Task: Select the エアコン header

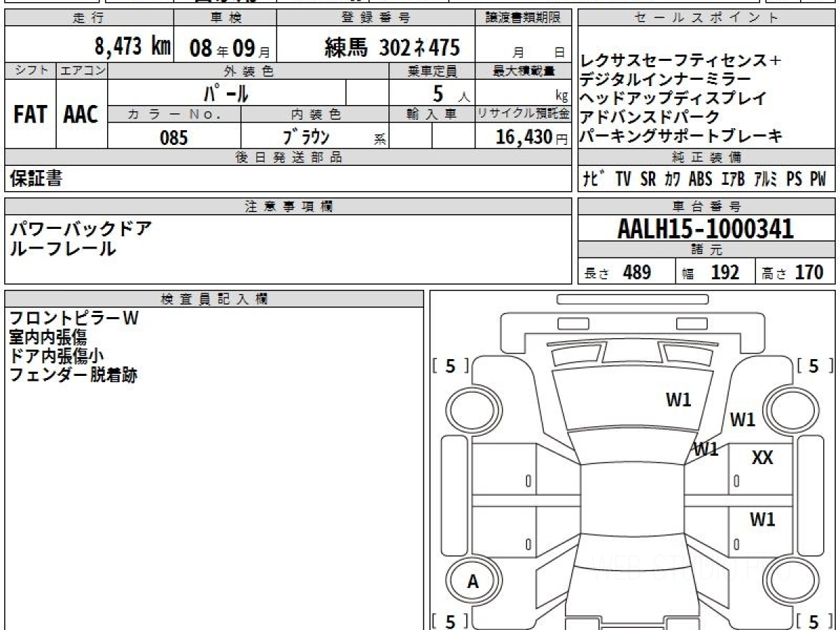Action: [x=82, y=71]
